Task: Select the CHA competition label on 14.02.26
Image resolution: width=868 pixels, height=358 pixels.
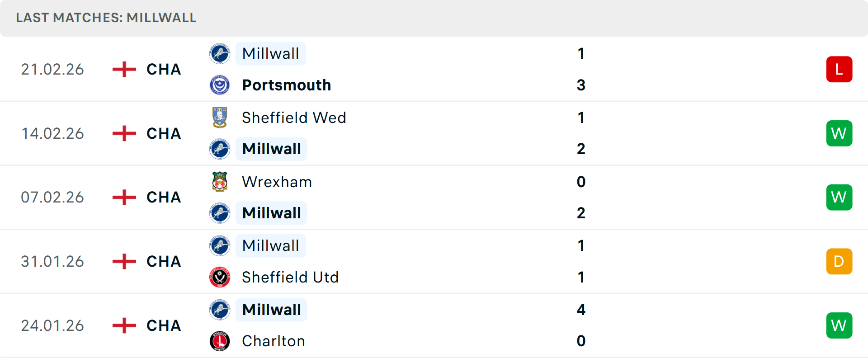Action: pos(163,133)
